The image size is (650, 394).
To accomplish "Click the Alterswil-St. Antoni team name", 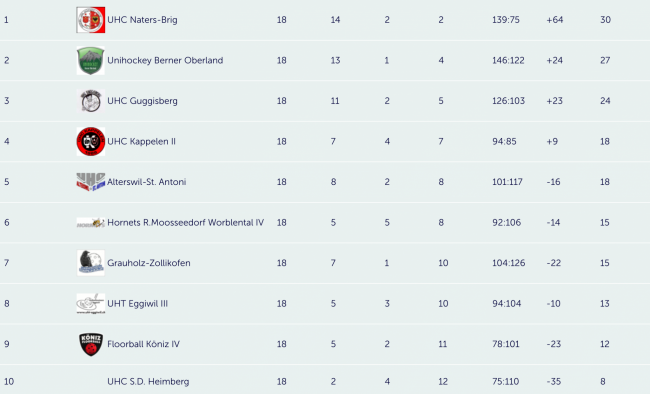I will click(x=147, y=182).
